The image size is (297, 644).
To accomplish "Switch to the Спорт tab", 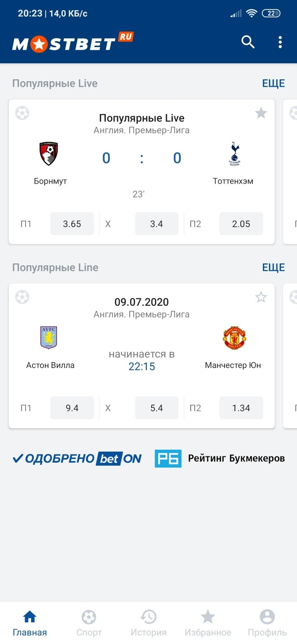I will pos(89,623).
